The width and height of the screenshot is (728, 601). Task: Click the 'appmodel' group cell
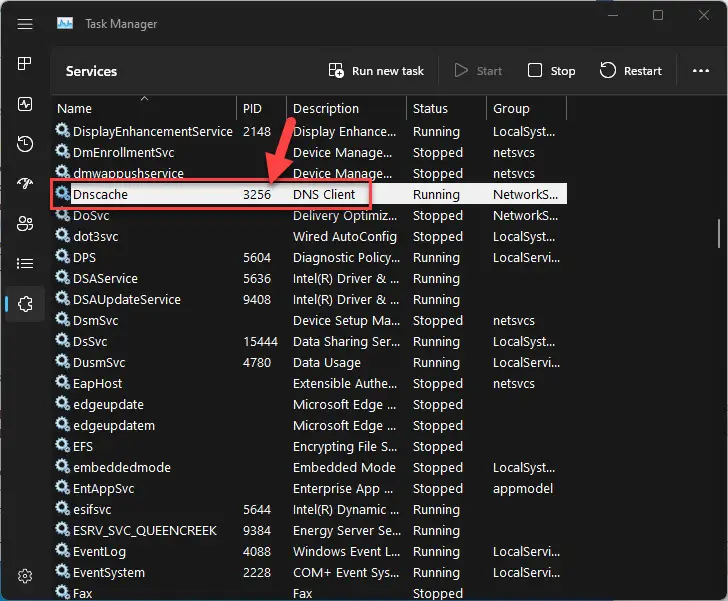(523, 488)
